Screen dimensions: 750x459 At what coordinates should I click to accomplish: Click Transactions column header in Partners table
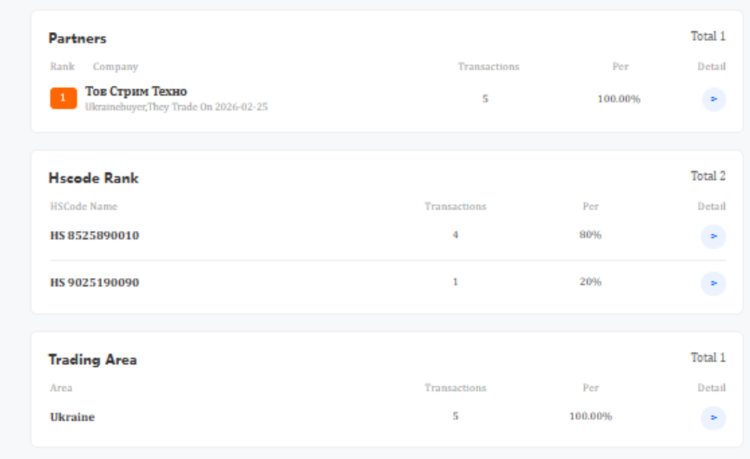(488, 66)
